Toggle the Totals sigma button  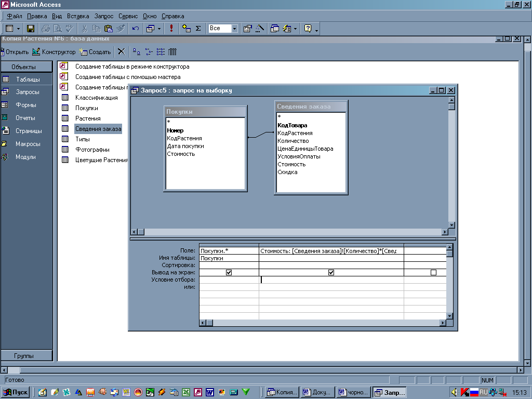click(x=198, y=29)
